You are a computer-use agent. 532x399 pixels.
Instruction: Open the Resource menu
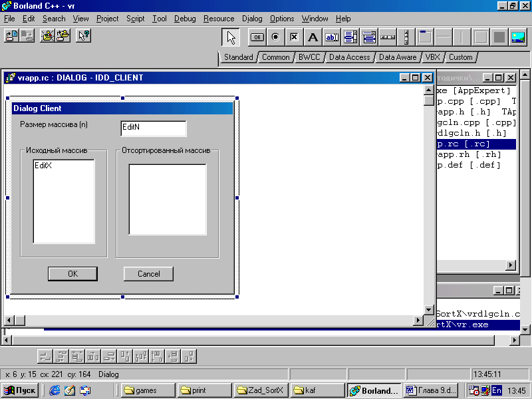[219, 19]
